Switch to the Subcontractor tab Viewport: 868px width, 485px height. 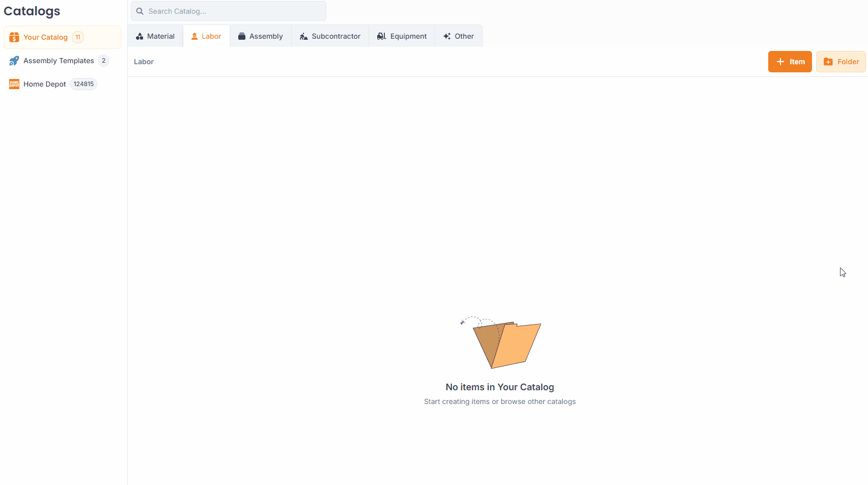coord(330,36)
